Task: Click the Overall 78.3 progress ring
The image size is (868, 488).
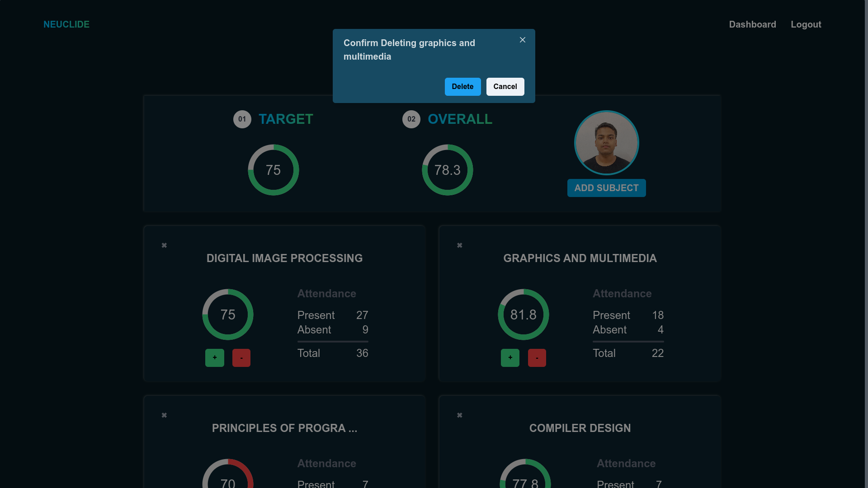Action: click(447, 170)
